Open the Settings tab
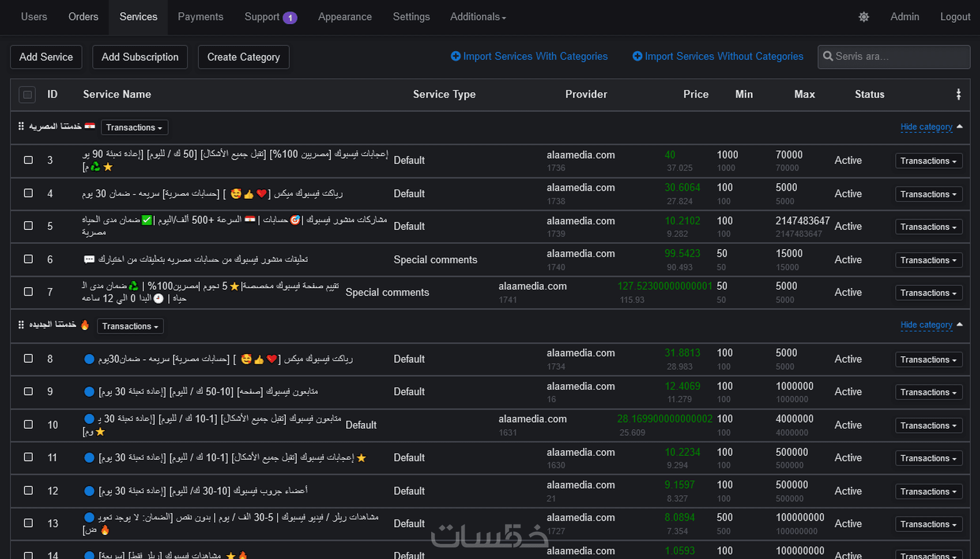This screenshot has height=559, width=980. pyautogui.click(x=411, y=17)
